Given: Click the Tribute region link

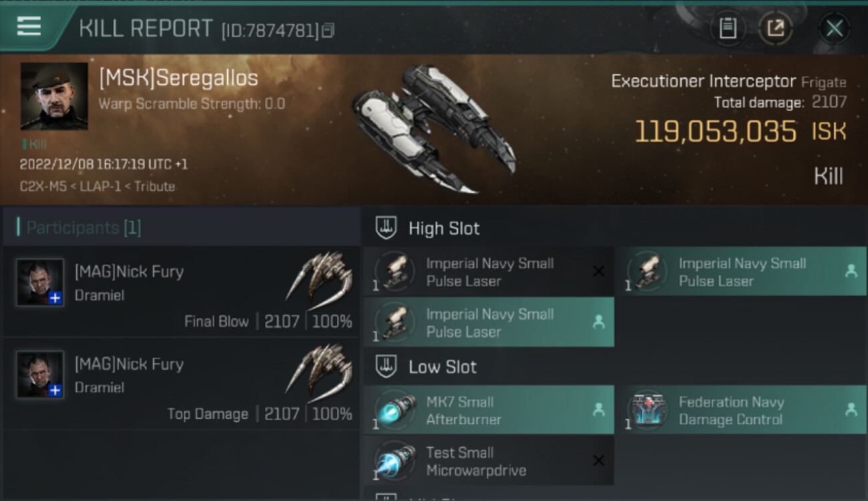Looking at the screenshot, I should click(154, 186).
